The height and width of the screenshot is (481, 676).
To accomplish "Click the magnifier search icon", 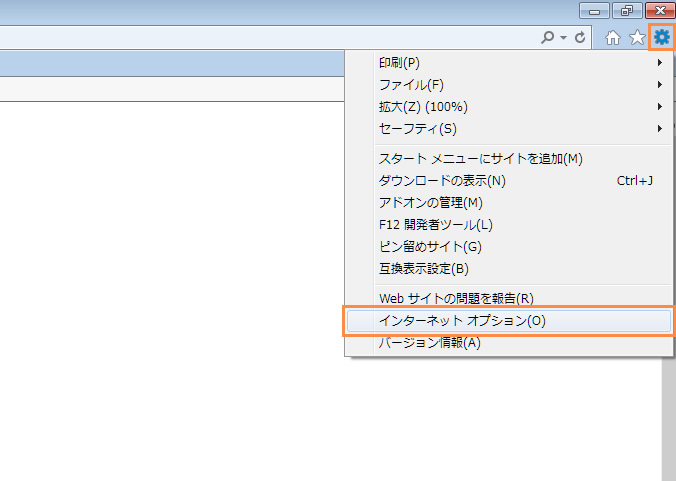I will click(x=548, y=38).
